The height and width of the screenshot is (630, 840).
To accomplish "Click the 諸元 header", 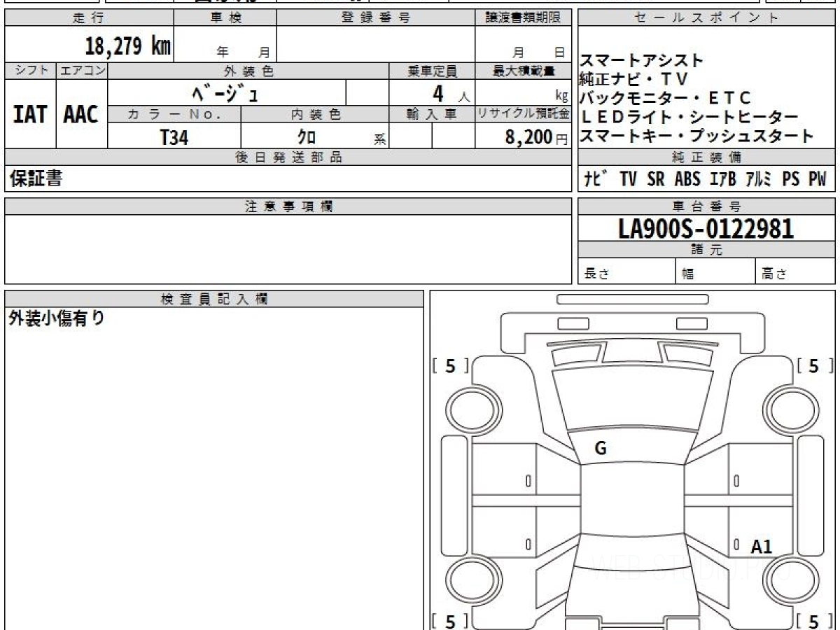I will [706, 250].
